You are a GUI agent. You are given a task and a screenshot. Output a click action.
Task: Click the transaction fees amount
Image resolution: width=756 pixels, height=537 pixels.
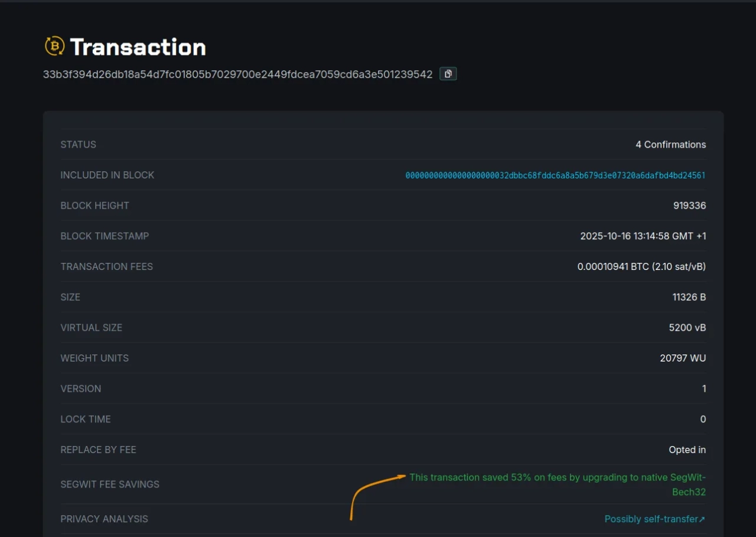point(641,266)
